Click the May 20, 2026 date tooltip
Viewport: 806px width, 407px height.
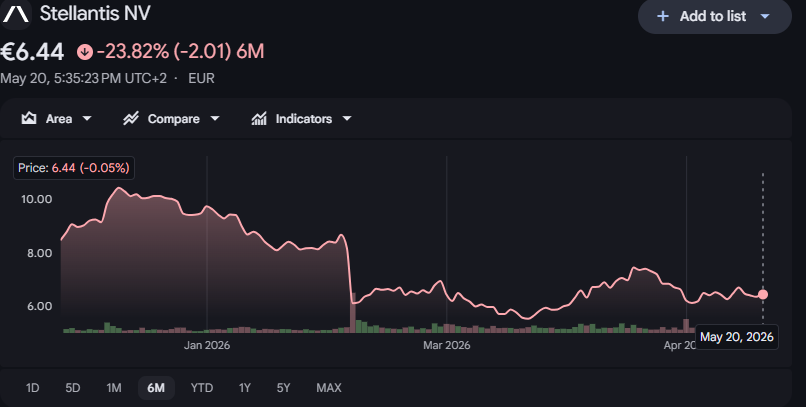point(737,337)
